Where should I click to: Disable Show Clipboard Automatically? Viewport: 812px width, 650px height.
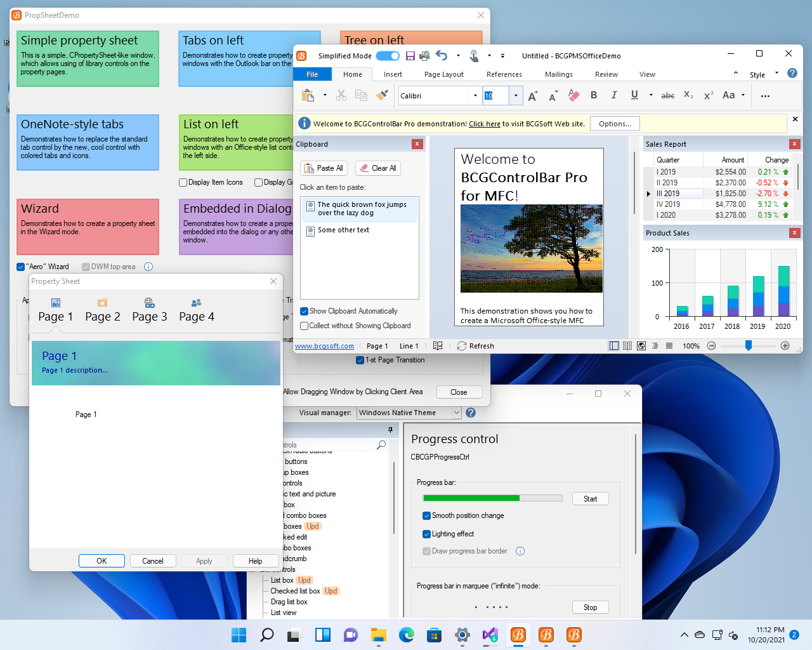(x=304, y=311)
